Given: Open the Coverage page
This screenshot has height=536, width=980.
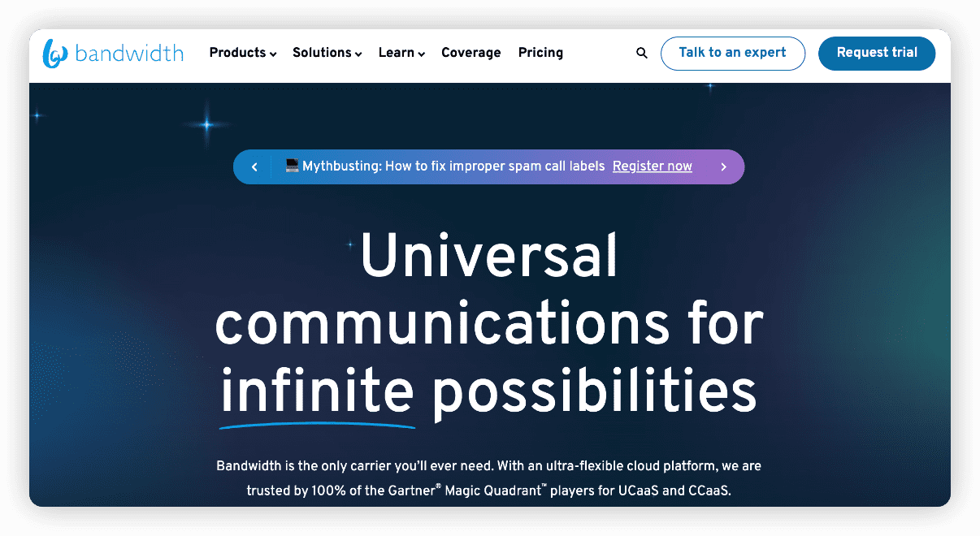Looking at the screenshot, I should point(471,53).
